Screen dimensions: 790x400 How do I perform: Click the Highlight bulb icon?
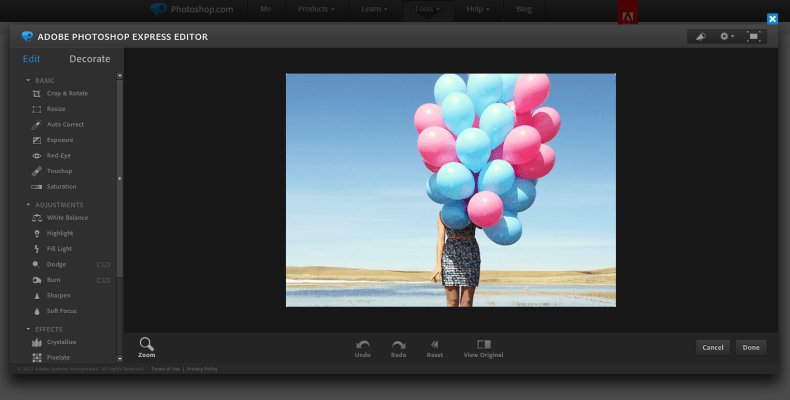(36, 233)
